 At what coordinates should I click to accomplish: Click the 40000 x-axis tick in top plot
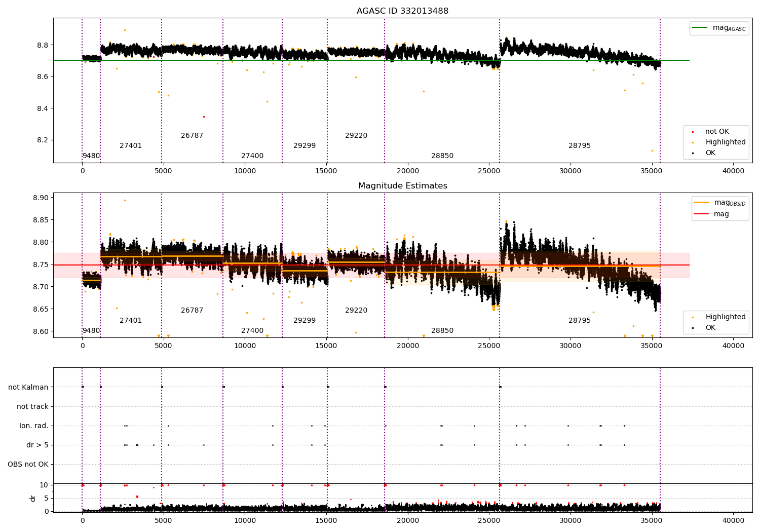click(x=733, y=171)
